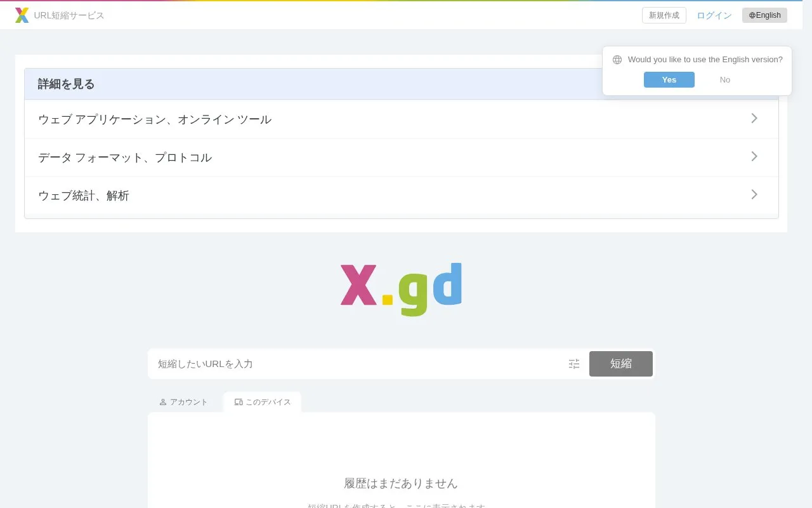Image resolution: width=812 pixels, height=508 pixels.
Task: Switch language with the English button
Action: (764, 15)
